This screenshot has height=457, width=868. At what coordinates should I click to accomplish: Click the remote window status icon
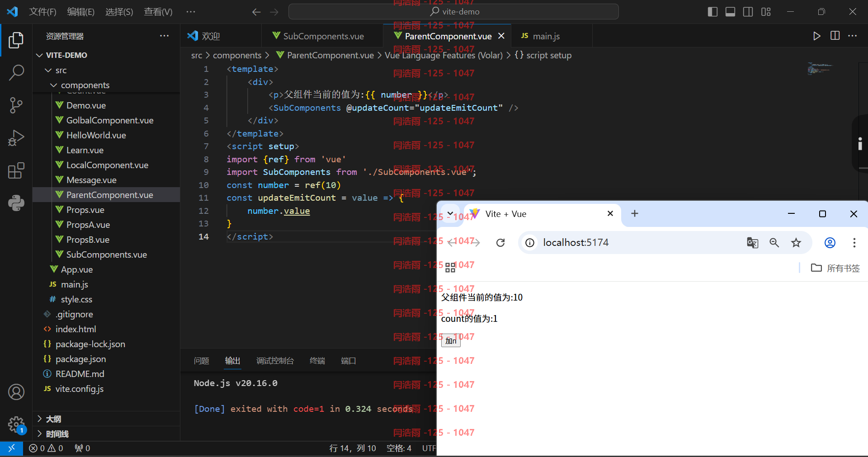pyautogui.click(x=11, y=448)
